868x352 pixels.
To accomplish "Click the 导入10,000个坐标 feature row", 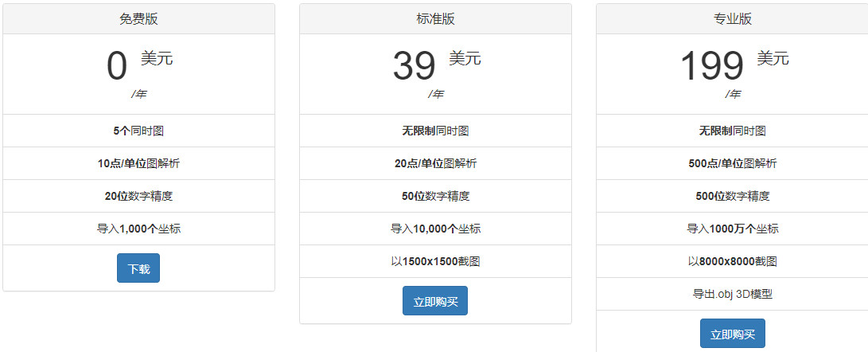I will (x=435, y=229).
